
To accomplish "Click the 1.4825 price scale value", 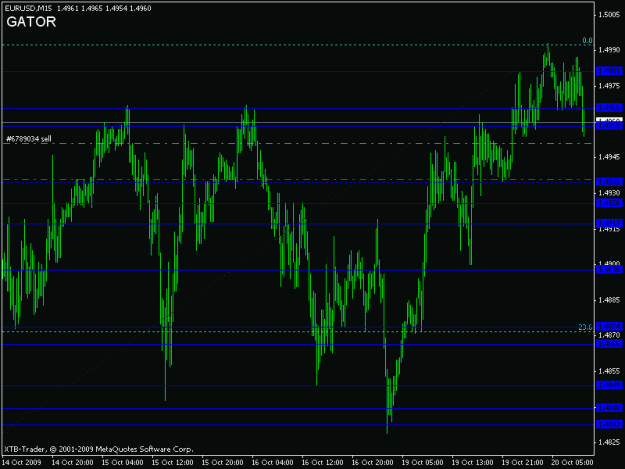I will coord(609,442).
